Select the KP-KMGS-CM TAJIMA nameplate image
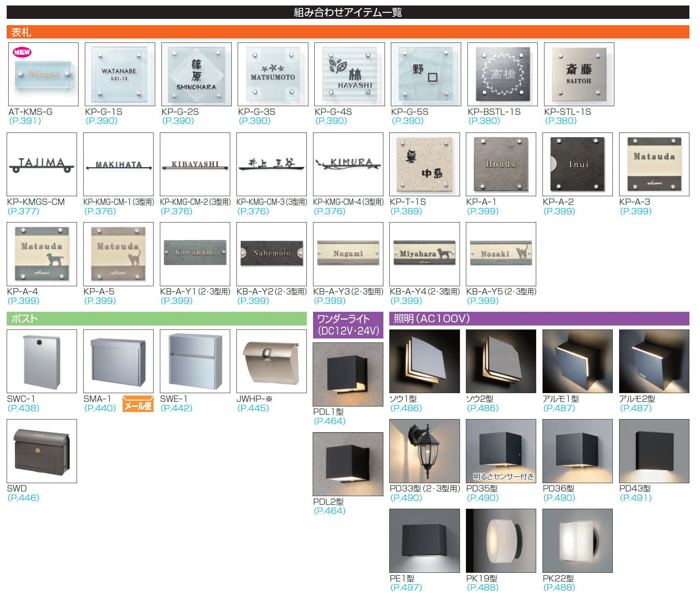Screen dimensions: 700x596 click(42, 164)
